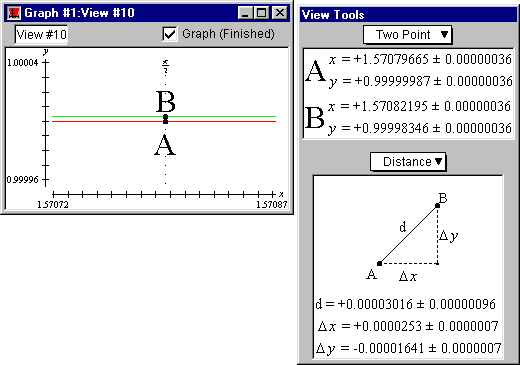This screenshot has width=520, height=365.
Task: Toggle the Graph (Finished) checkbox
Action: point(169,34)
